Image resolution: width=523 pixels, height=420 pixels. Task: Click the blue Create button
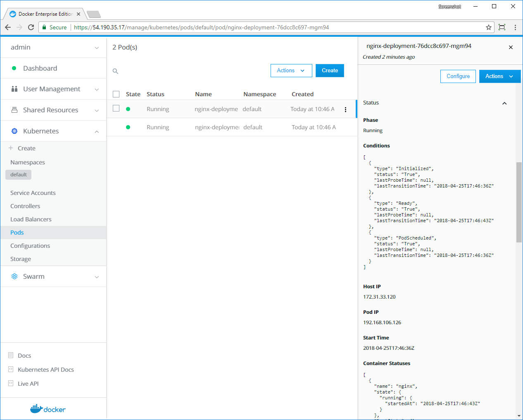(330, 71)
